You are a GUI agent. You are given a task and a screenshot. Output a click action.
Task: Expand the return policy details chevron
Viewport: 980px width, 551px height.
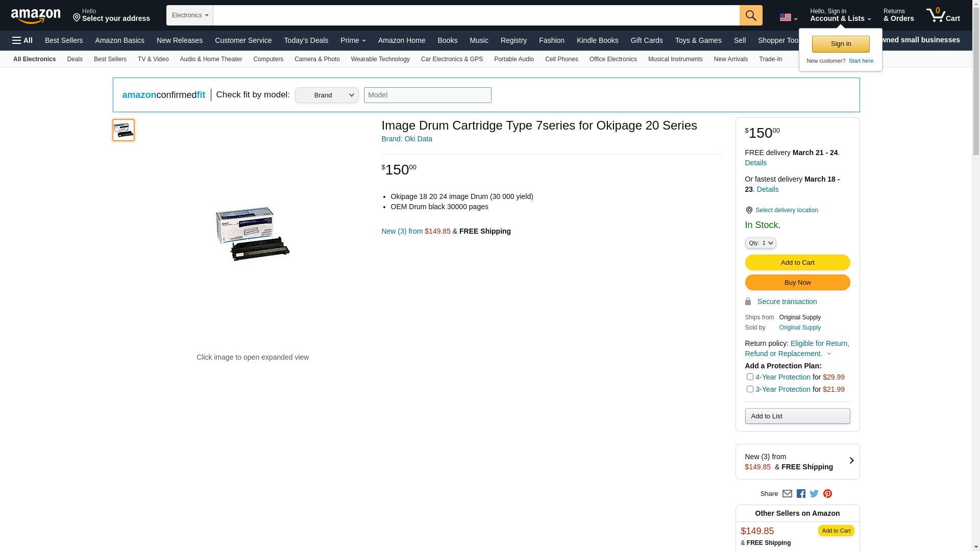(829, 354)
